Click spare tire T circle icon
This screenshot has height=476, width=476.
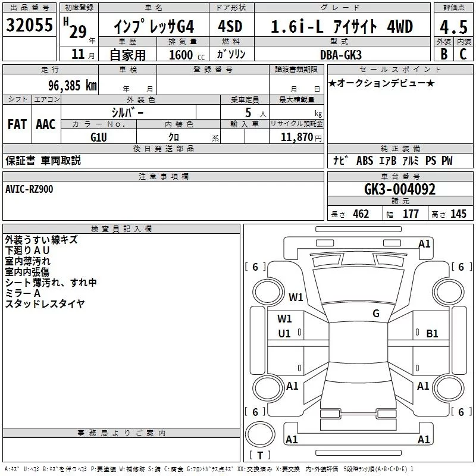pos(260,434)
